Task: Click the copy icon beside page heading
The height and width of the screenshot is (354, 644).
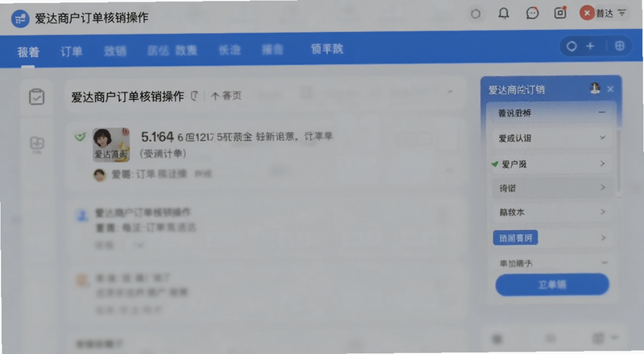Action: [194, 96]
